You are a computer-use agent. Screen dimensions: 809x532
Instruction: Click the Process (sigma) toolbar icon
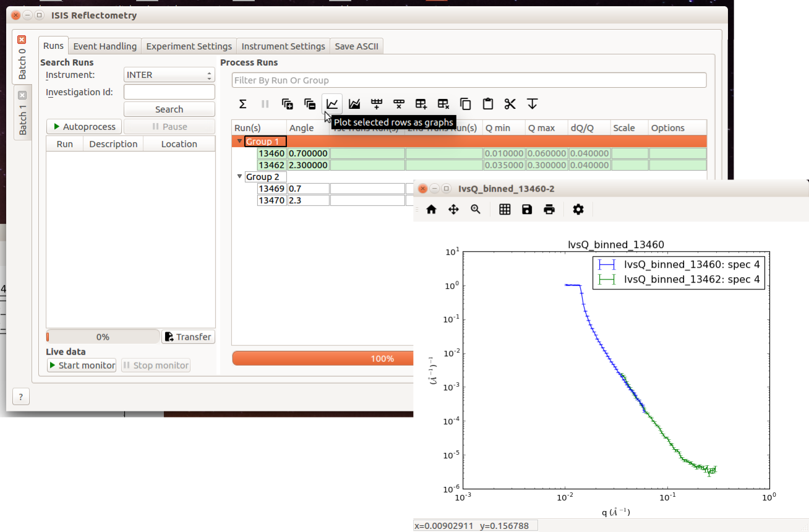point(243,104)
